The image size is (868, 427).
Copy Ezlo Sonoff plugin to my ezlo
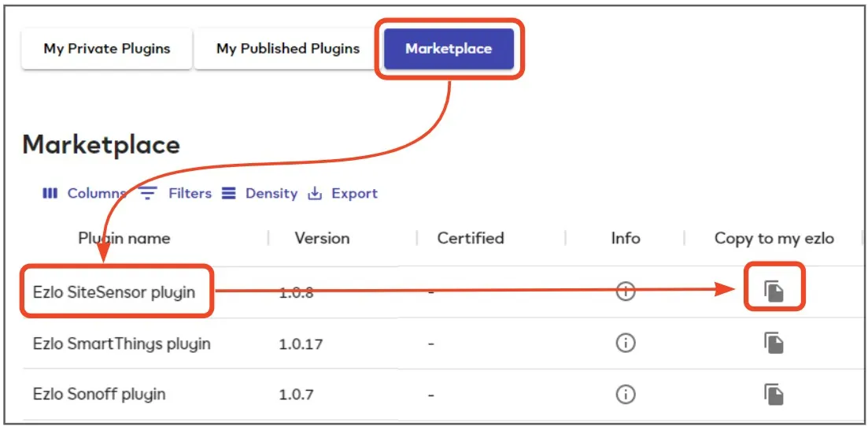point(774,394)
